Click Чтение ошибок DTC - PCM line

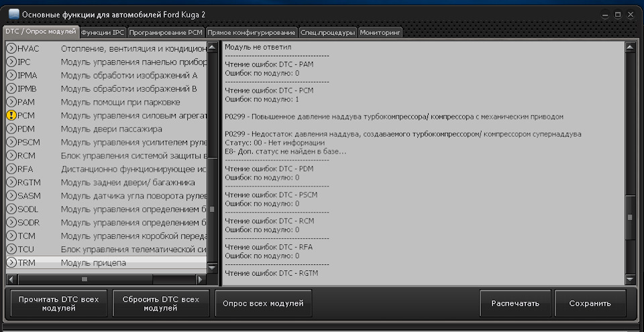(269, 91)
